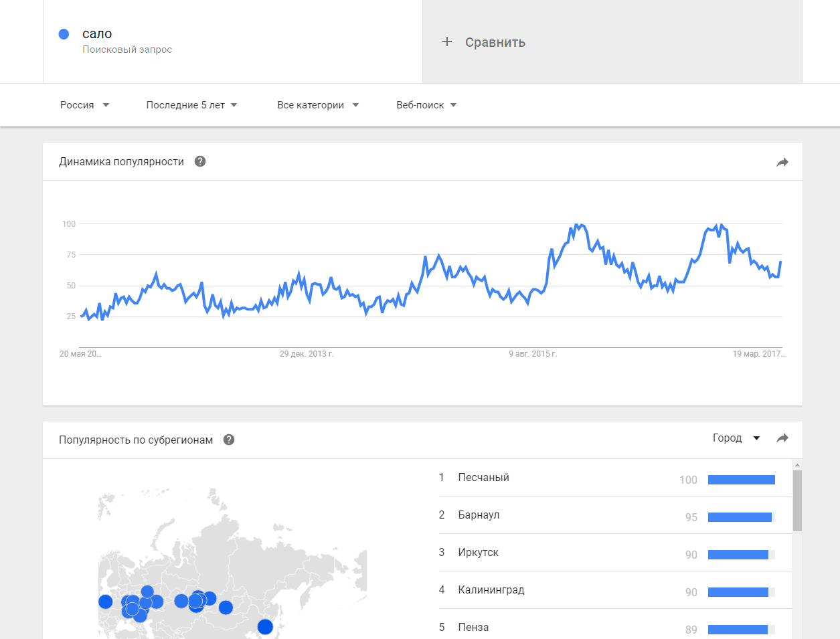Switch the Город view dropdown
840x639 pixels.
pos(736,438)
